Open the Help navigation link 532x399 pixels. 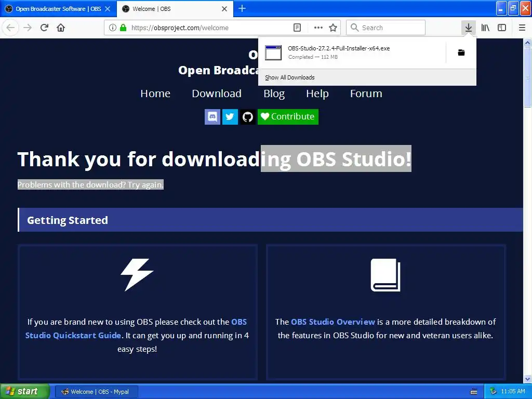(317, 94)
